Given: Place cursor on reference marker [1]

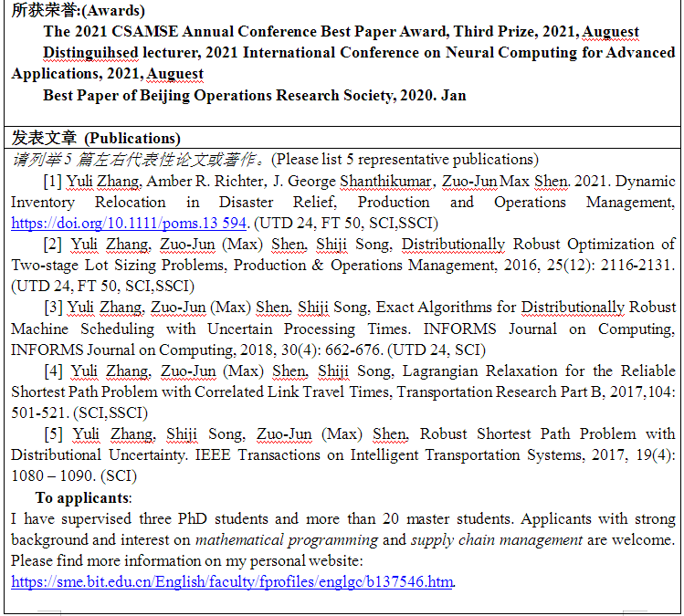Looking at the screenshot, I should point(53,181).
